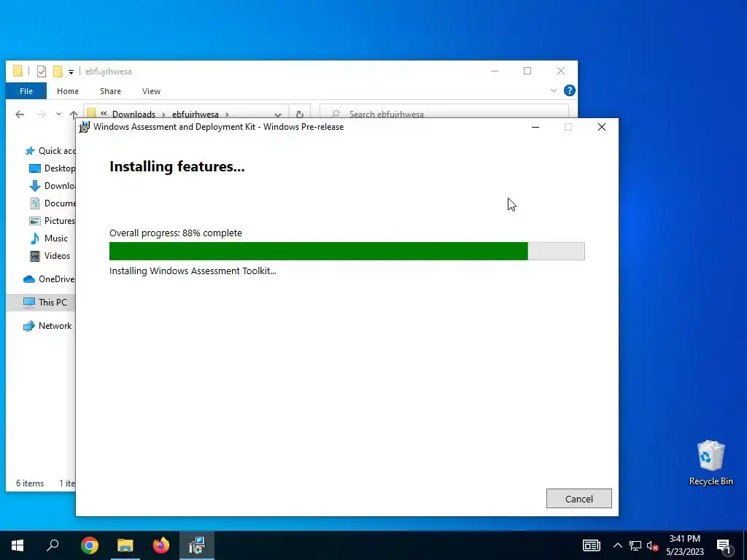The height and width of the screenshot is (560, 747).
Task: Select Downloads in navigation pane
Action: [x=52, y=186]
